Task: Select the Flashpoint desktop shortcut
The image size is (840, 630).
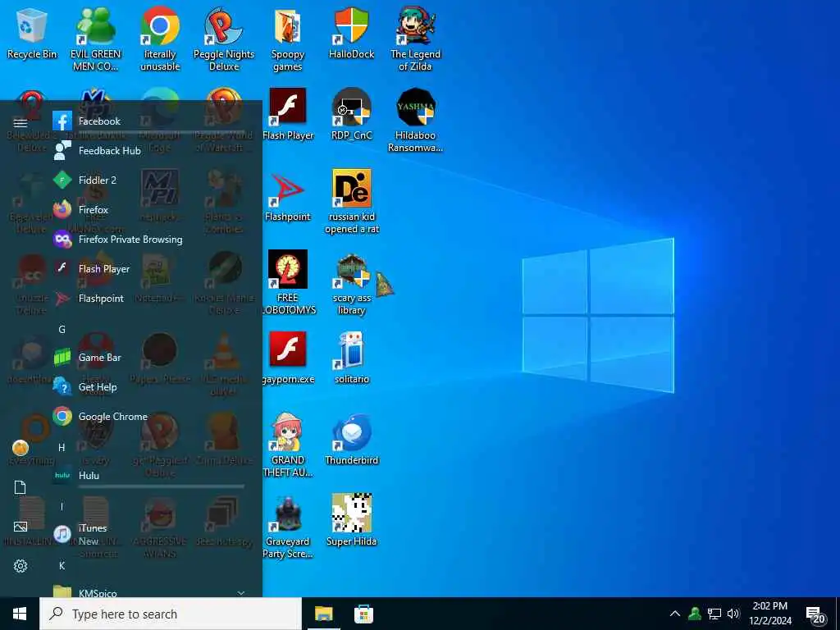Action: pos(288,195)
